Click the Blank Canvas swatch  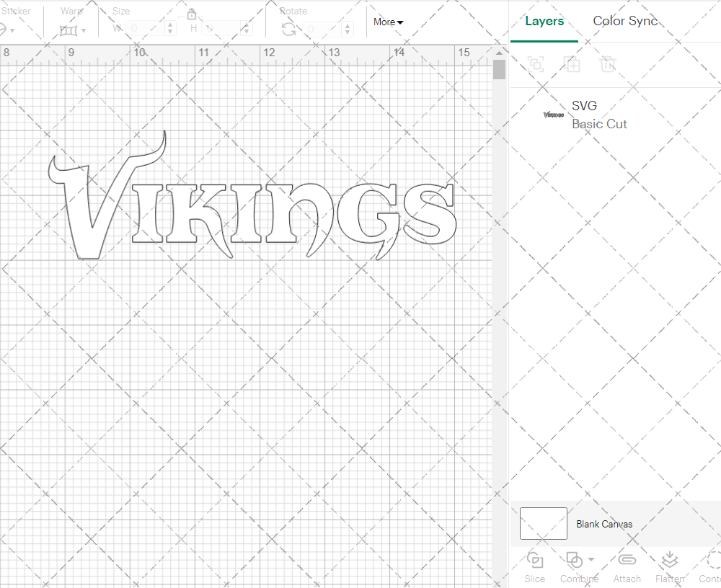pyautogui.click(x=543, y=524)
